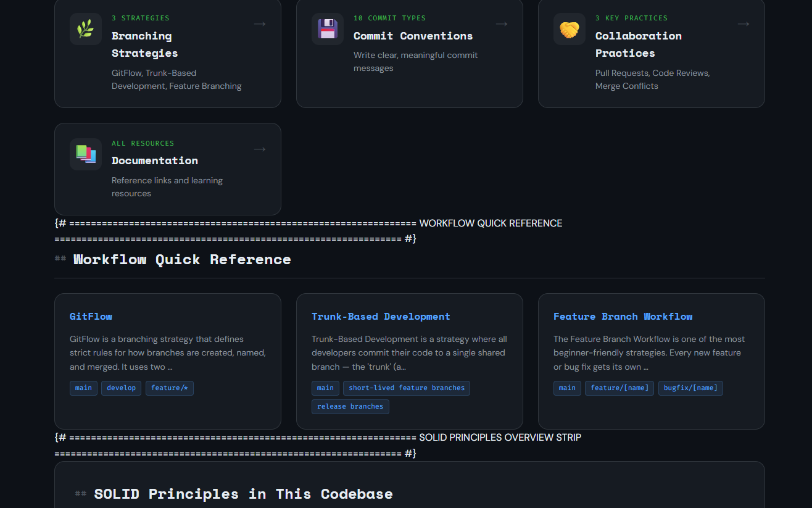Click the develop tag in GitFlow card
812x508 pixels.
pos(122,388)
